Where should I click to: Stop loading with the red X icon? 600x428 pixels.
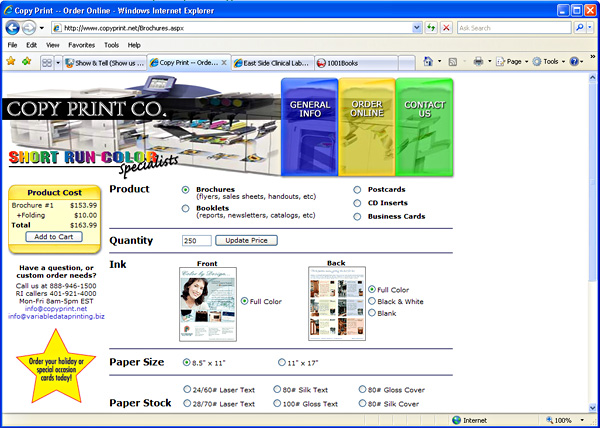click(446, 28)
